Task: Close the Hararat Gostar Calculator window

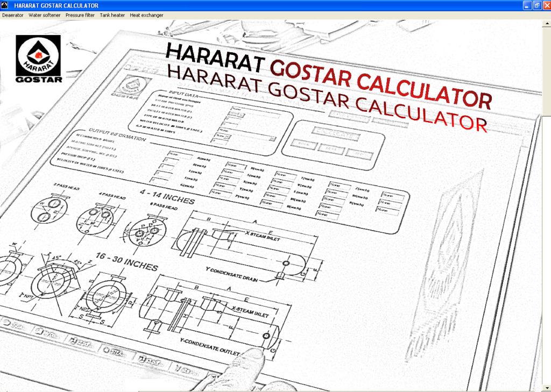Action: coord(546,5)
